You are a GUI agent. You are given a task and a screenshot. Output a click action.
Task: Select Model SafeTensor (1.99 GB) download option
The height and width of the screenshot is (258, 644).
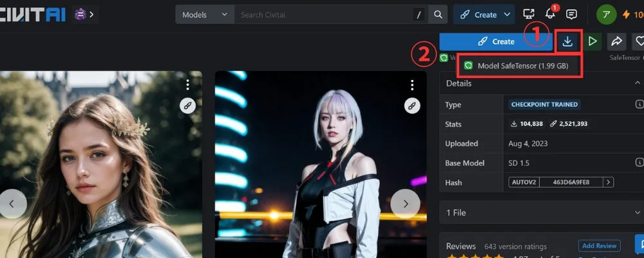click(522, 65)
